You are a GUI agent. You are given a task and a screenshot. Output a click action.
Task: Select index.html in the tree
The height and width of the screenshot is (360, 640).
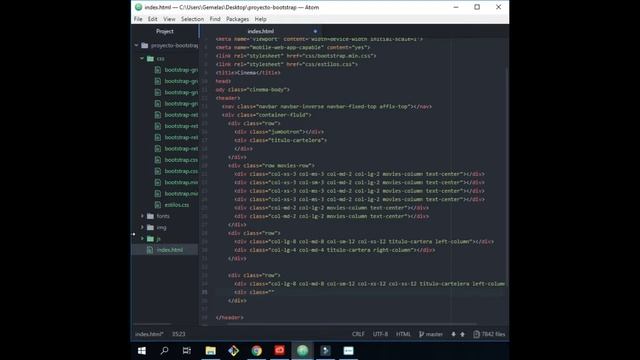coord(170,250)
